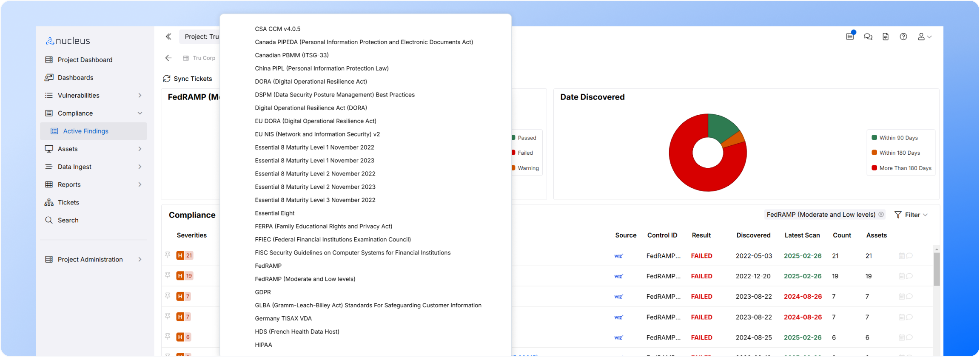Click the Data Ingest icon
Viewport: 980px width, 357px height.
(49, 167)
